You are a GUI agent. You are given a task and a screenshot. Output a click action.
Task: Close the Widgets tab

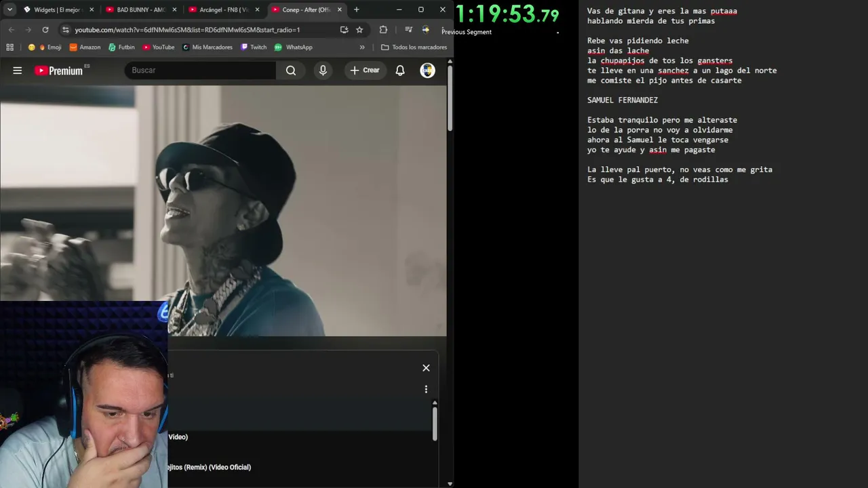pyautogui.click(x=92, y=9)
